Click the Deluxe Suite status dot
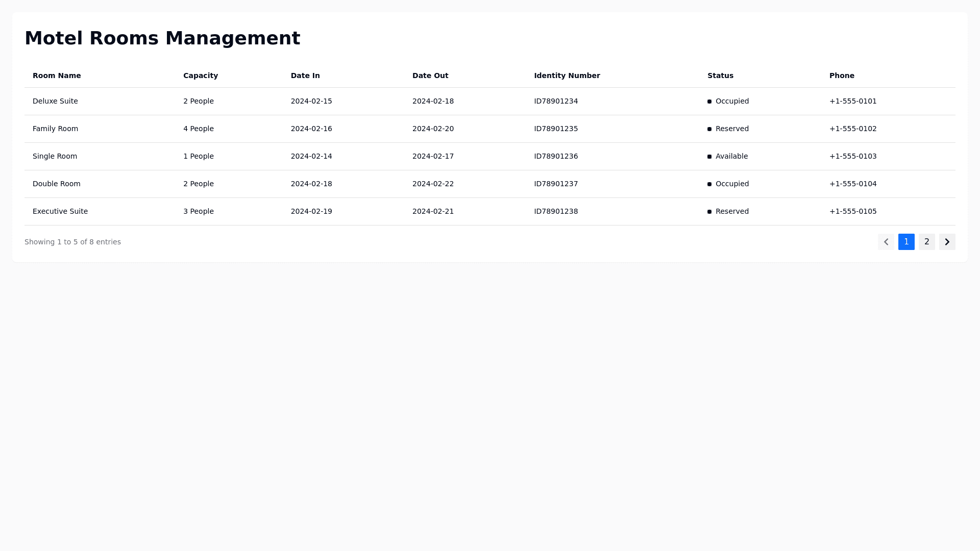980x551 pixels. click(x=709, y=102)
